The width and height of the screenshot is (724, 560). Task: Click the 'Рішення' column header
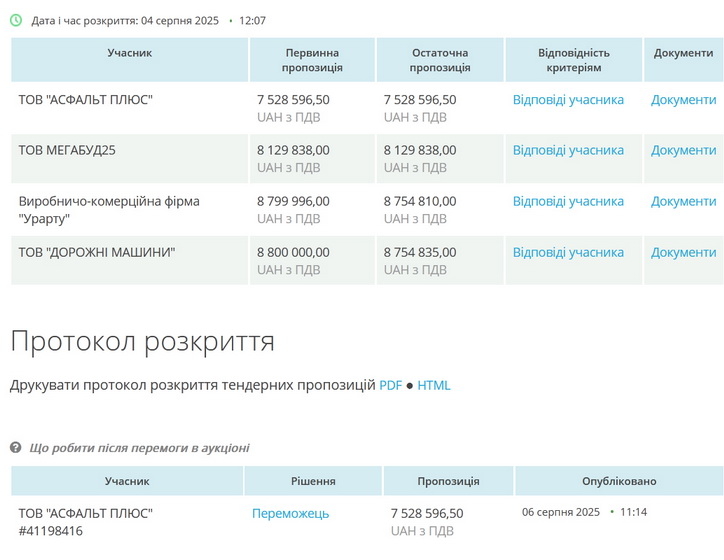(313, 481)
